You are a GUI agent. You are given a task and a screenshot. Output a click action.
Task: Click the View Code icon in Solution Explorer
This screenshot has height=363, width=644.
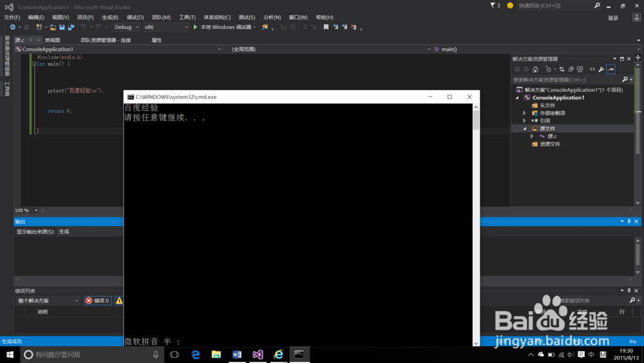(592, 70)
